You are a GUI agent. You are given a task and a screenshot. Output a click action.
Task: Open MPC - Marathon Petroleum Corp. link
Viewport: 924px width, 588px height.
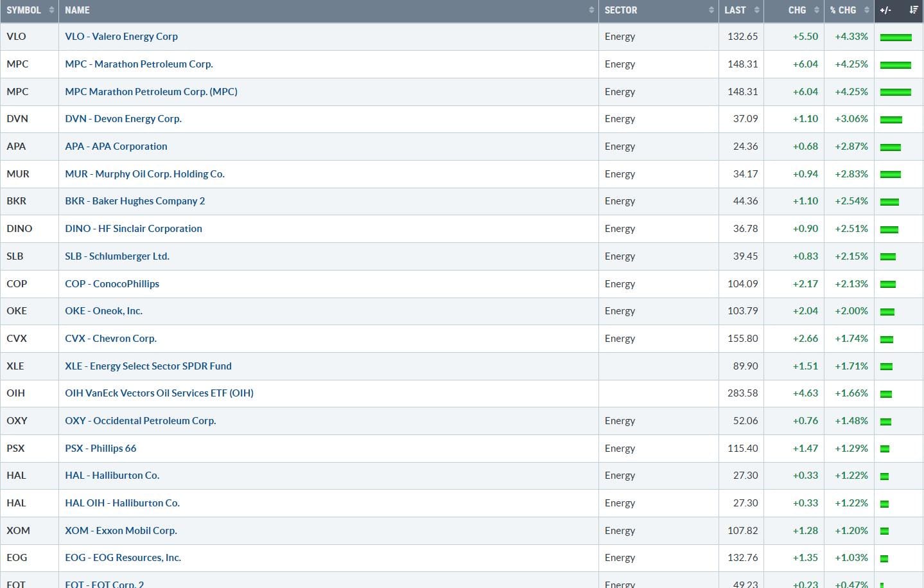pos(139,64)
